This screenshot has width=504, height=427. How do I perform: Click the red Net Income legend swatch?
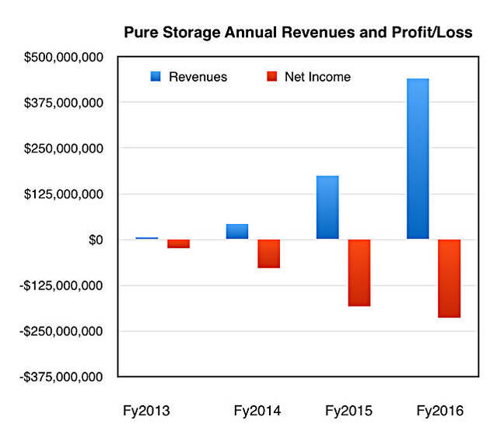click(272, 76)
